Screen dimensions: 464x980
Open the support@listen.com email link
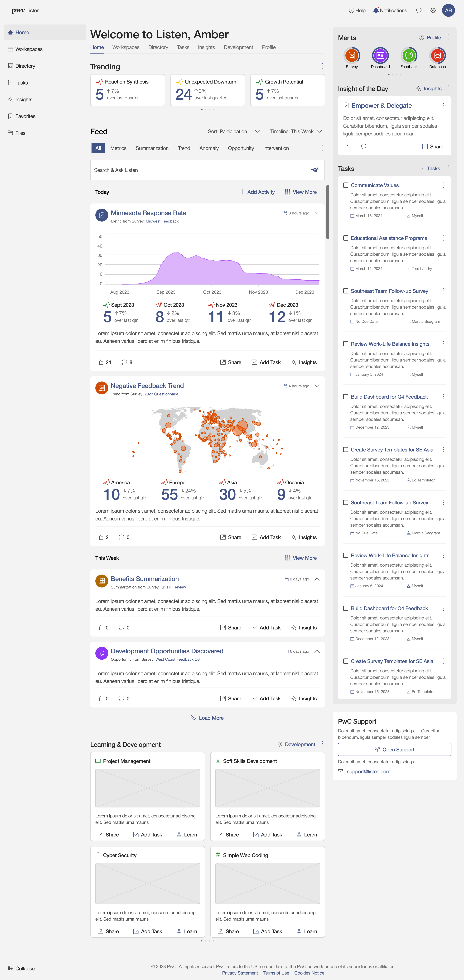point(369,772)
